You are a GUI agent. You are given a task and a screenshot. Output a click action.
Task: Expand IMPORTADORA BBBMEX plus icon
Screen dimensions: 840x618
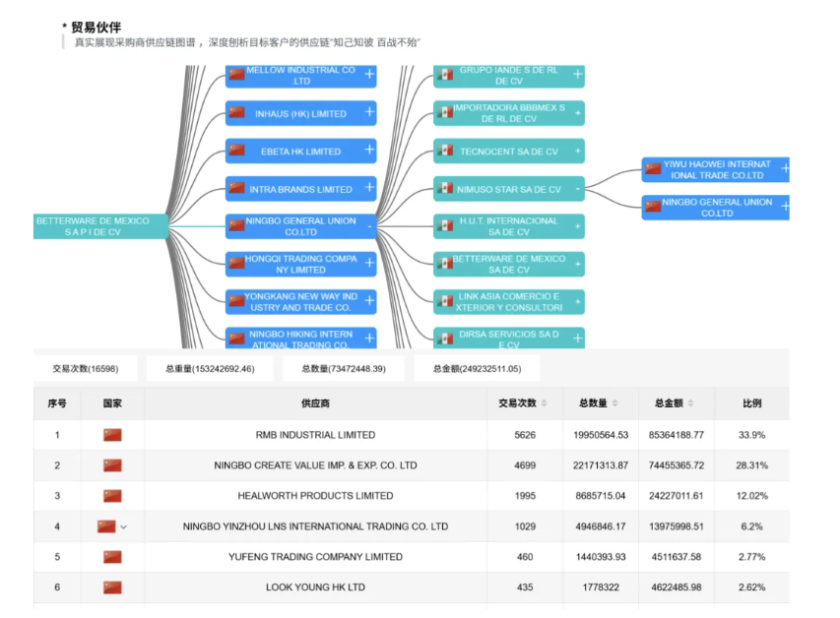[x=577, y=112]
